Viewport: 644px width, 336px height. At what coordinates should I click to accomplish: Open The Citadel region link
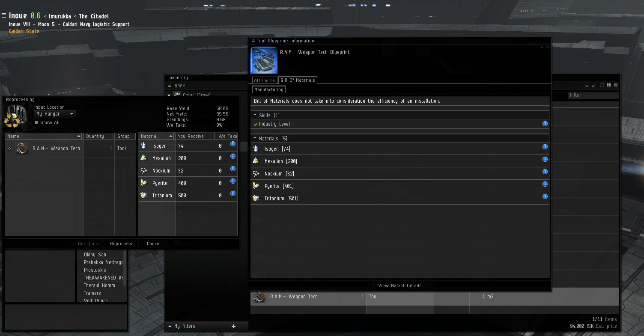(x=94, y=16)
